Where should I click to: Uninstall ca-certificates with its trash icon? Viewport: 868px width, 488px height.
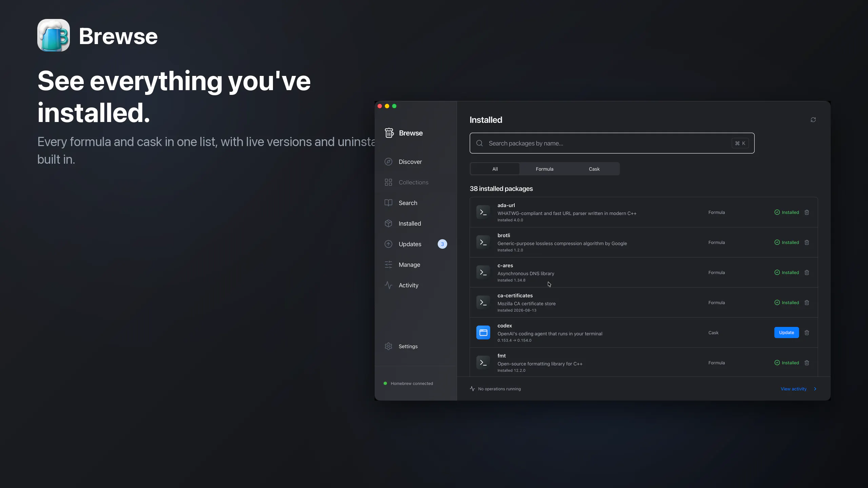pyautogui.click(x=807, y=303)
